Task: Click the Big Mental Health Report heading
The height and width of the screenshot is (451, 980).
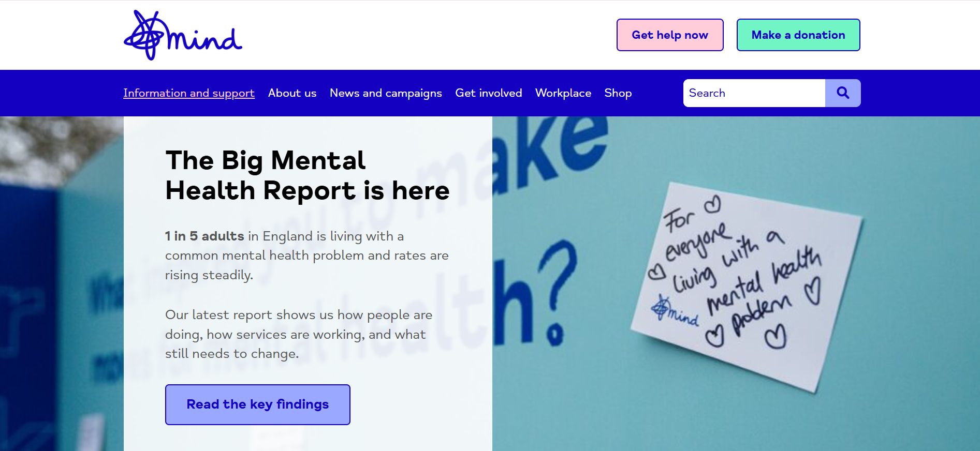Action: (308, 175)
